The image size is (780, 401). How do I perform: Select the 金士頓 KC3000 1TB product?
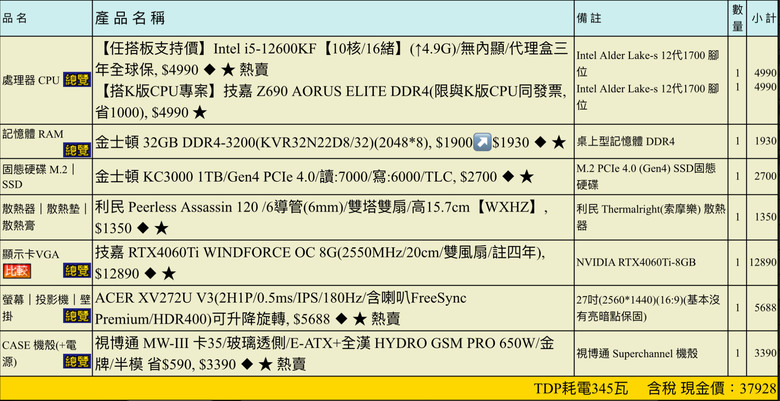pos(314,177)
